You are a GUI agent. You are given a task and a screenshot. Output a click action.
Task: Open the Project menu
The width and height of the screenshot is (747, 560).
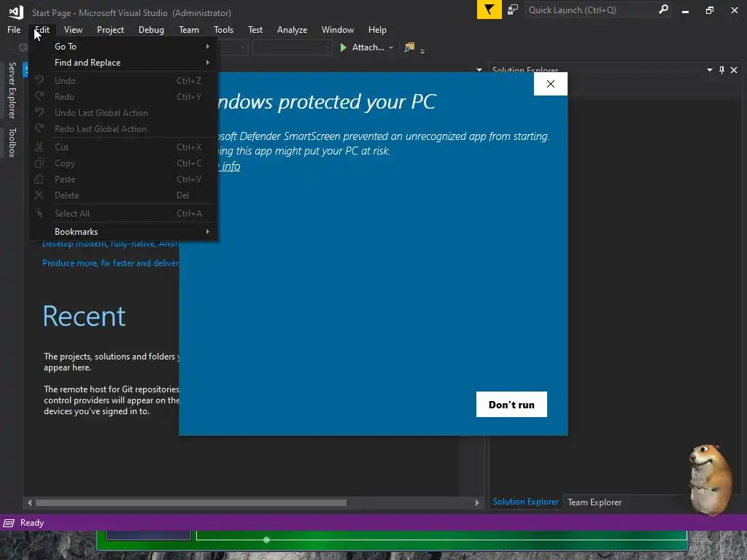pyautogui.click(x=110, y=29)
